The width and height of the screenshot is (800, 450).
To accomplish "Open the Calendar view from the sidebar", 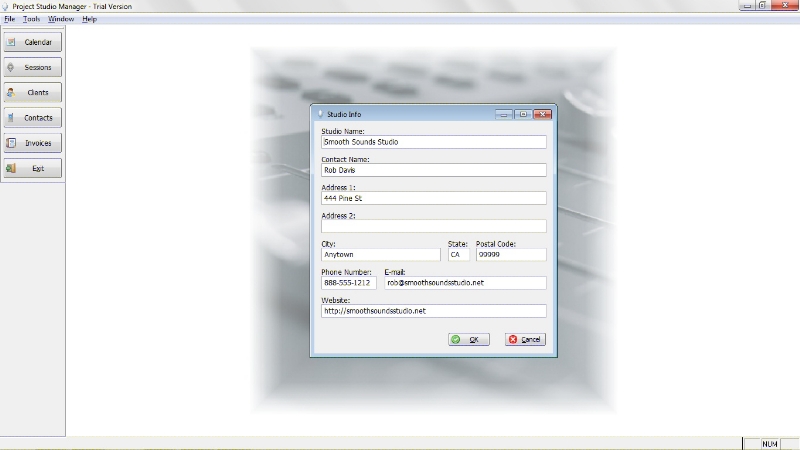I will pos(33,43).
